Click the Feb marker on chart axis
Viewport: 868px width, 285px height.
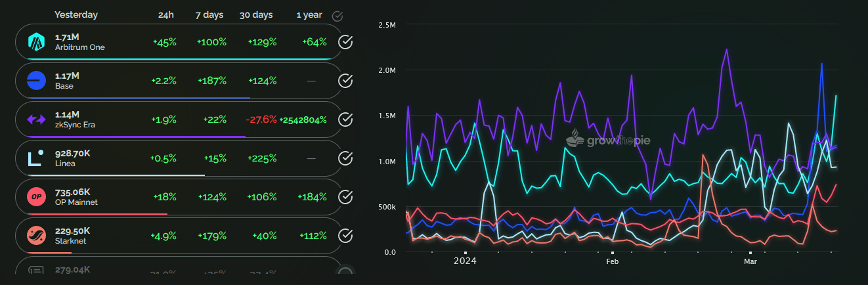point(612,261)
